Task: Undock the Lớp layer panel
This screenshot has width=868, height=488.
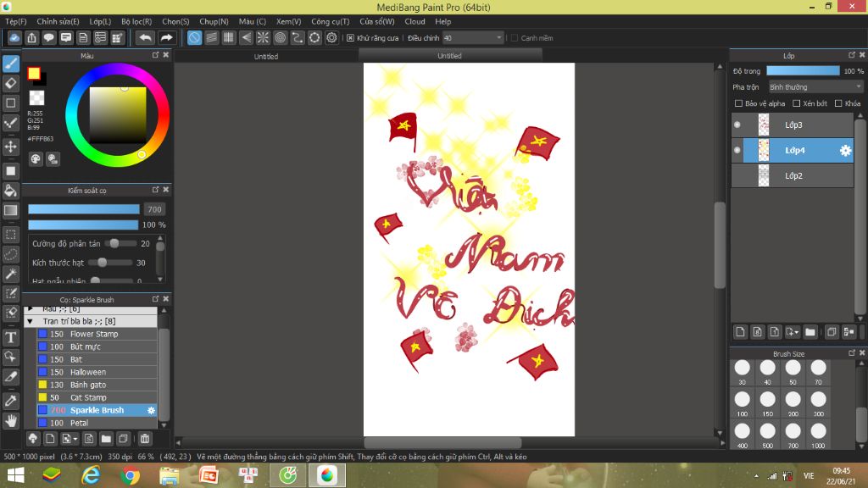Action: tap(852, 55)
